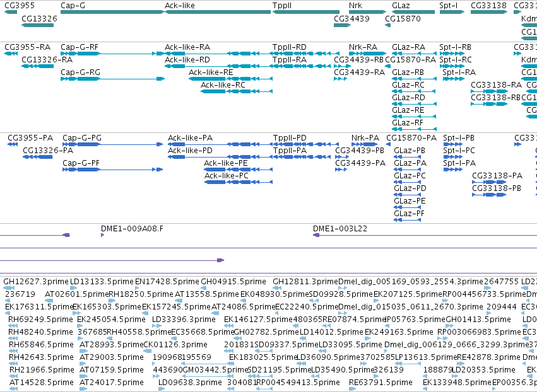Click protein Nrk-PA
Screen dimensions: 537x392
pos(364,144)
